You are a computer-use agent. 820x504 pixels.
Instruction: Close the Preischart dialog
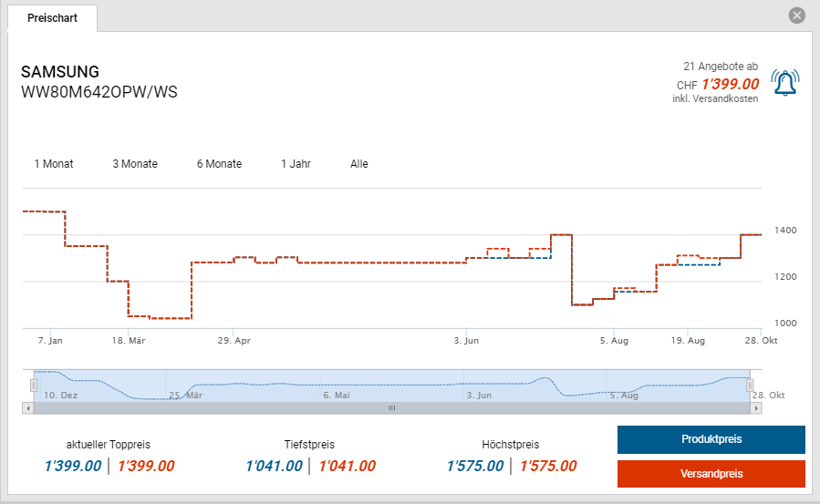(x=797, y=15)
